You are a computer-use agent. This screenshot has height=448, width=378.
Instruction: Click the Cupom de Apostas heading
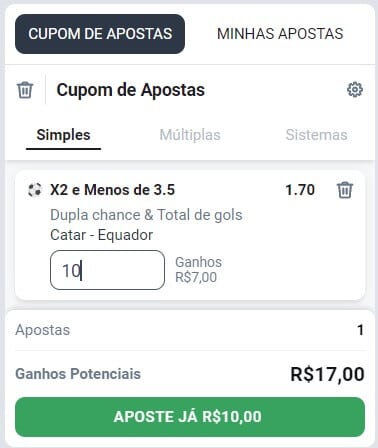tap(131, 90)
